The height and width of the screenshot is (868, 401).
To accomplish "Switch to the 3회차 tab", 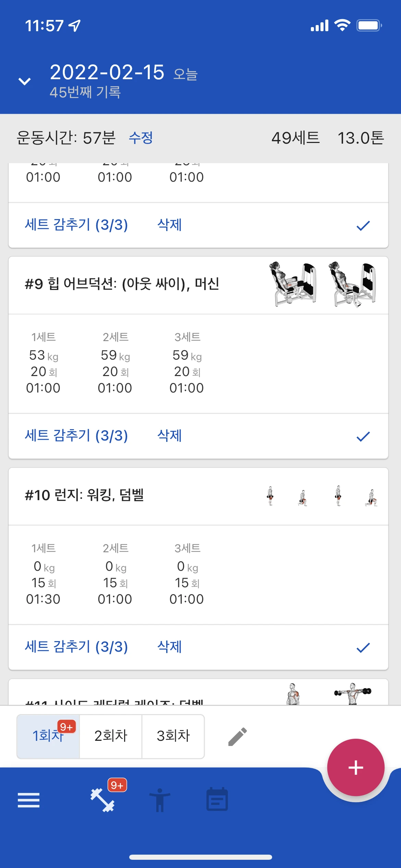I will [173, 736].
